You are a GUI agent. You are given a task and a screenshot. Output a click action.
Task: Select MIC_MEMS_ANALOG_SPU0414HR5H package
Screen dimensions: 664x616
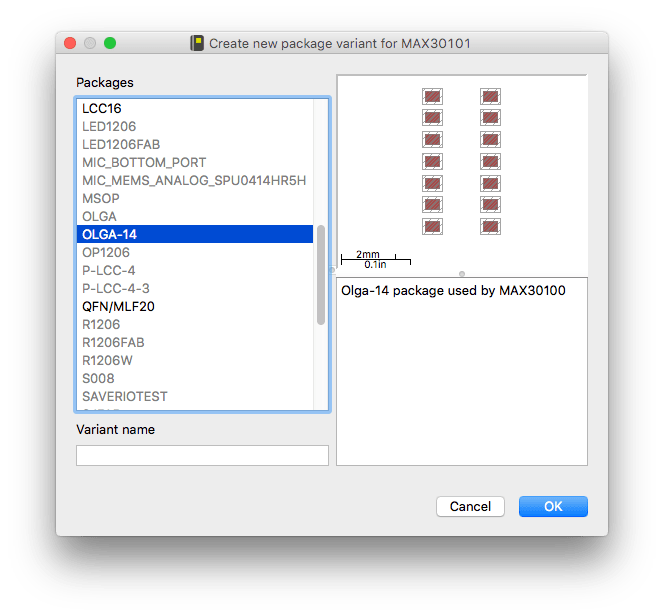pyautogui.click(x=195, y=180)
